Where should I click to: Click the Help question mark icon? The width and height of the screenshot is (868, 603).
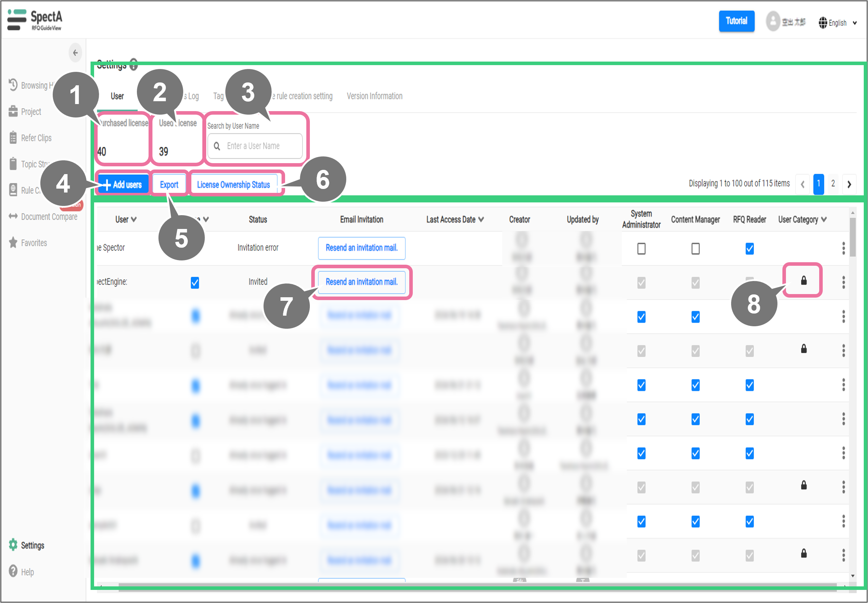point(13,571)
